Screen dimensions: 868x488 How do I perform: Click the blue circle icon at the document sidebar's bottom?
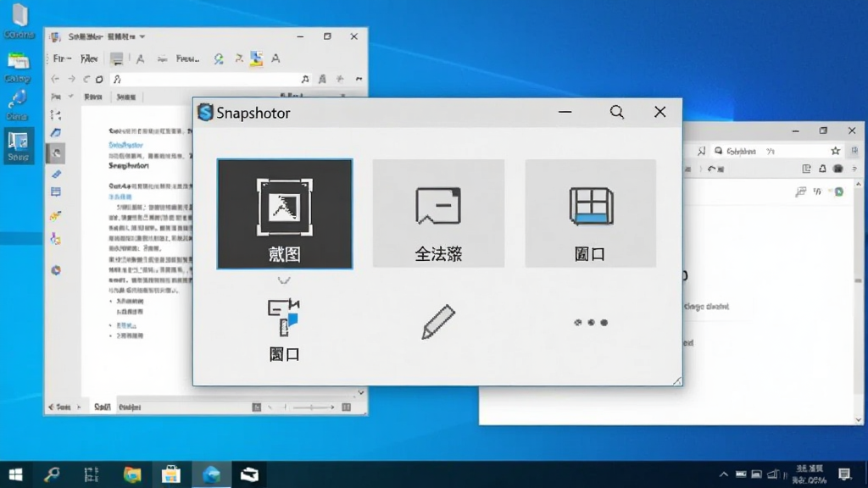pyautogui.click(x=56, y=270)
